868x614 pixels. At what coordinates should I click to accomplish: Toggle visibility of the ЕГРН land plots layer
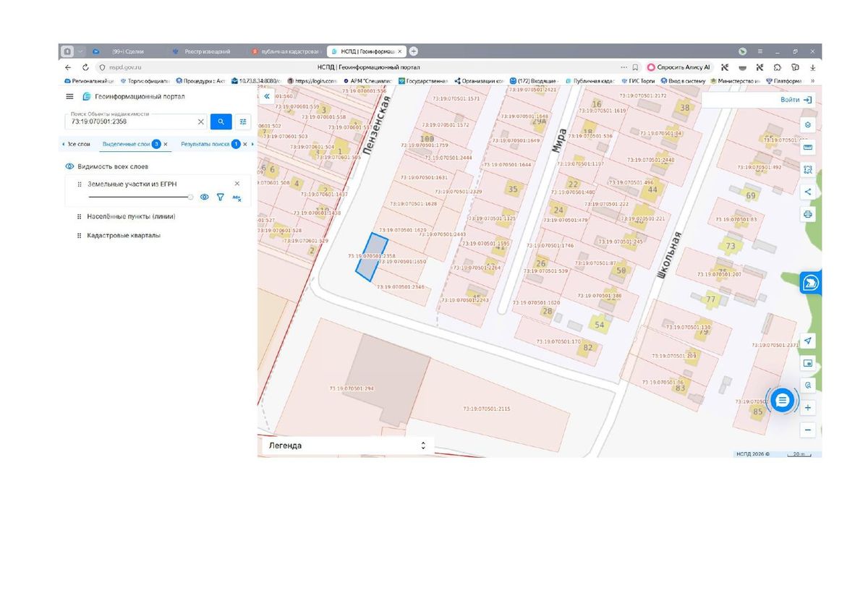pyautogui.click(x=204, y=197)
